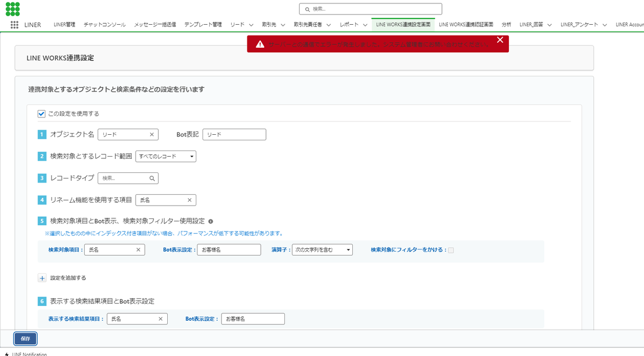Clear the オブジェクト名 リード selection
The height and width of the screenshot is (356, 644).
pos(151,134)
